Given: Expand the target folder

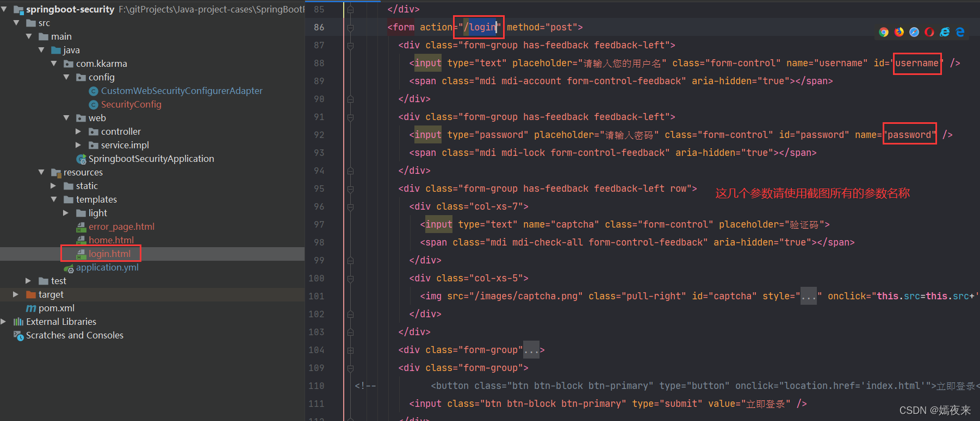Looking at the screenshot, I should [x=16, y=294].
